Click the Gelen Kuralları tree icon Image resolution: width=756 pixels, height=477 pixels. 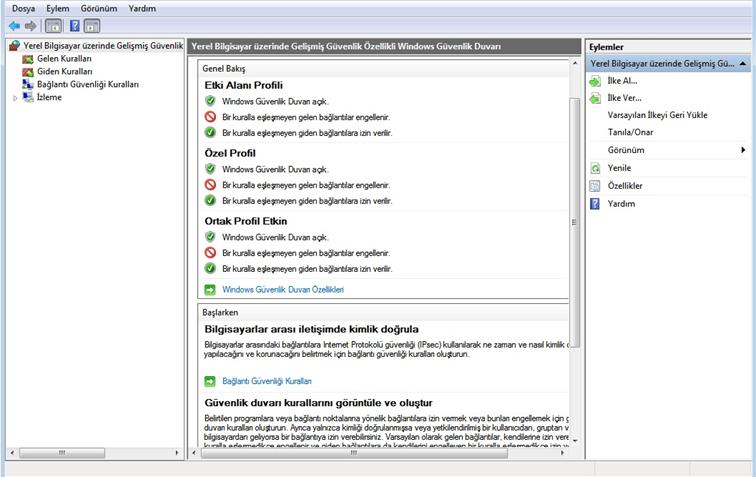pyautogui.click(x=28, y=59)
